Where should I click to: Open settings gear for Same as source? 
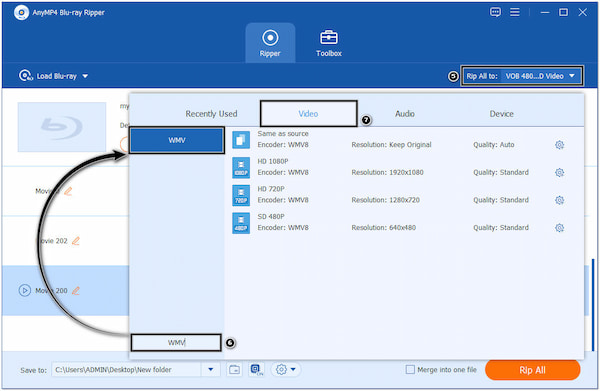(559, 145)
